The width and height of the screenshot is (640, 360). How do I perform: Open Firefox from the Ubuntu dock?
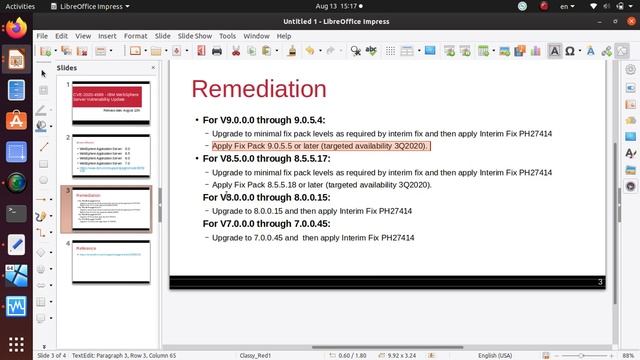coord(16,29)
